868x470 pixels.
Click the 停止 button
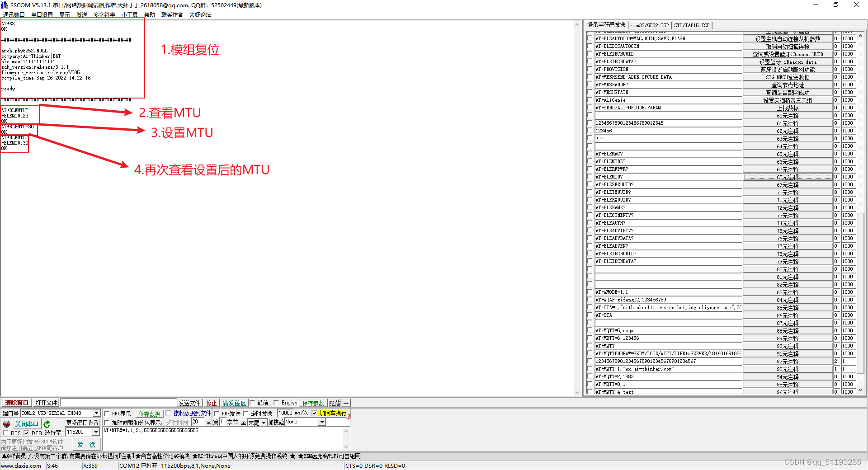click(212, 403)
